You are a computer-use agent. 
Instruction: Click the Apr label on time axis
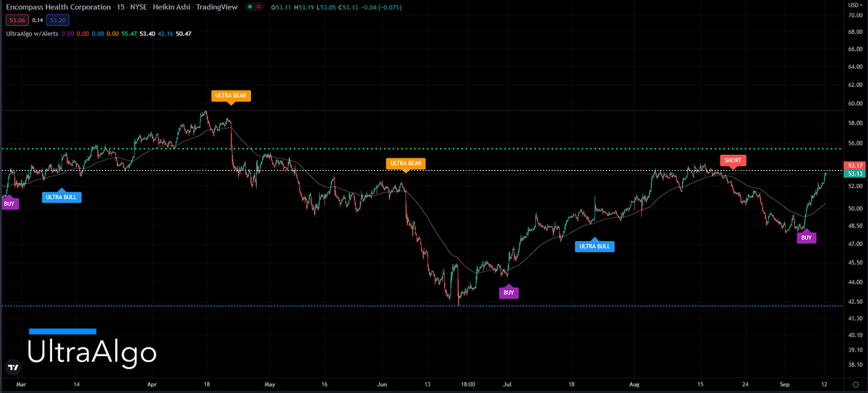coord(153,385)
